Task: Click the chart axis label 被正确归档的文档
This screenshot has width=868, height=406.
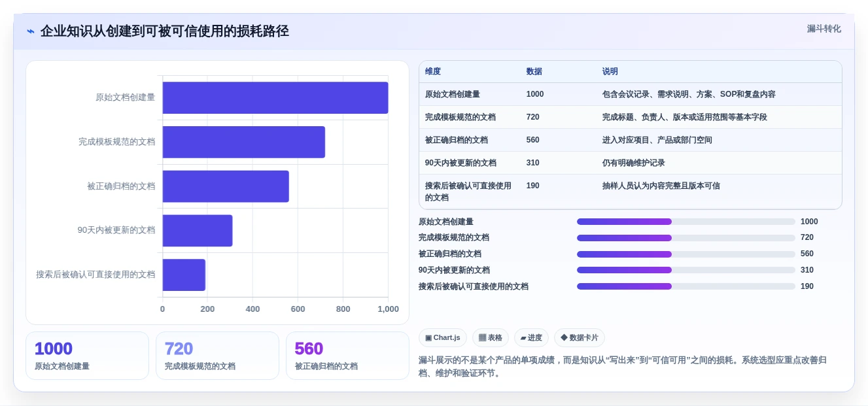Action: pos(121,186)
